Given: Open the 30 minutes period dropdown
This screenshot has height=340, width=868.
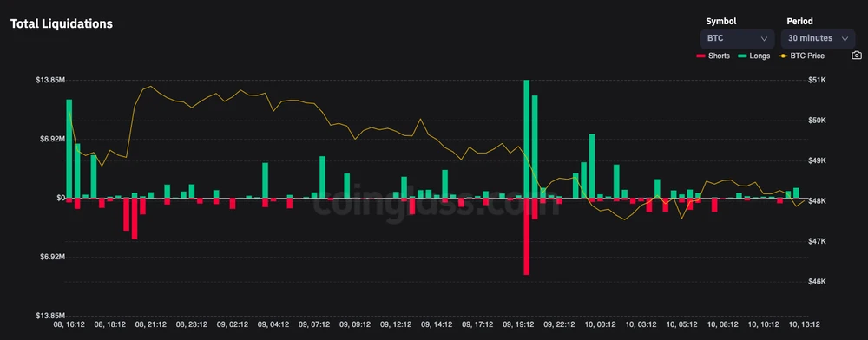Looking at the screenshot, I should click(x=818, y=39).
